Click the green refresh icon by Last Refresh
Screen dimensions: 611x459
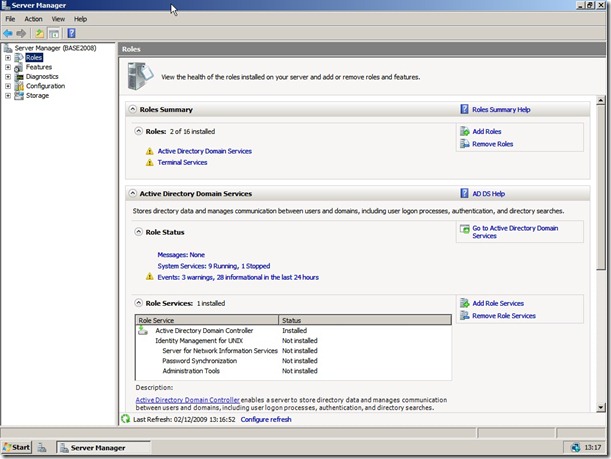[125, 419]
